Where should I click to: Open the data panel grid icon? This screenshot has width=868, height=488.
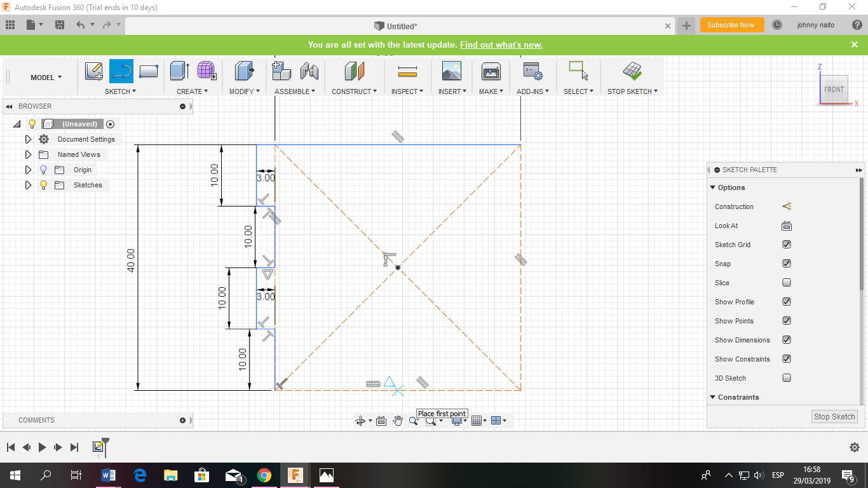point(10,25)
